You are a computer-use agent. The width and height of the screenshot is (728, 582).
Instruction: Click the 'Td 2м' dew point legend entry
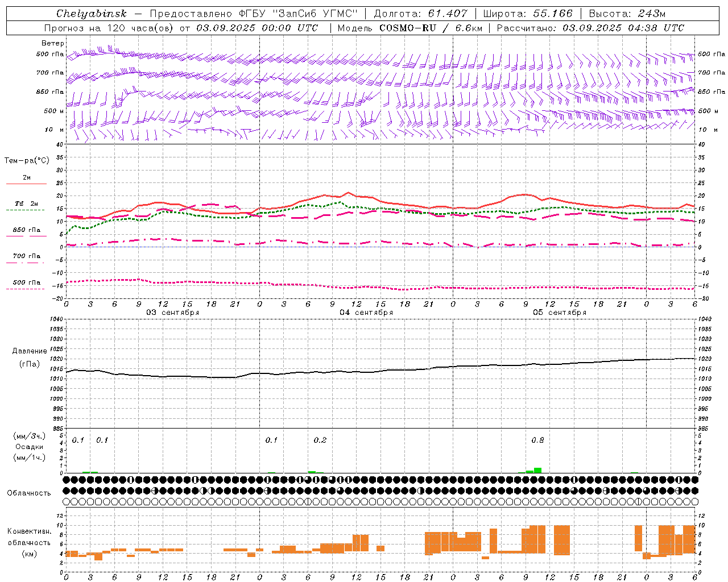click(27, 203)
